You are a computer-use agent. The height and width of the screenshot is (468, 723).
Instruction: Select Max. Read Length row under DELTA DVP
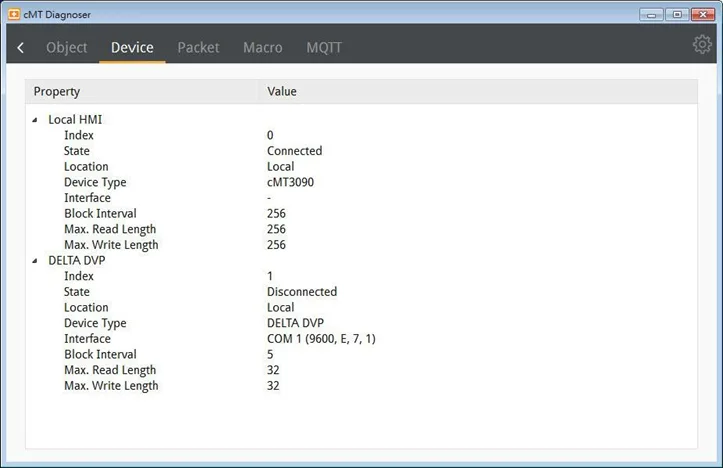coord(361,370)
